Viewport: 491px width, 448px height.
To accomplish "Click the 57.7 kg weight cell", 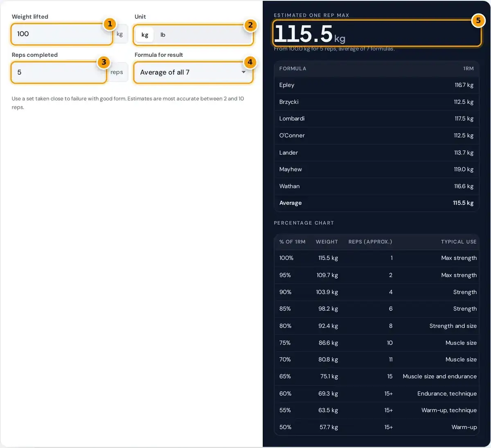I will click(329, 427).
